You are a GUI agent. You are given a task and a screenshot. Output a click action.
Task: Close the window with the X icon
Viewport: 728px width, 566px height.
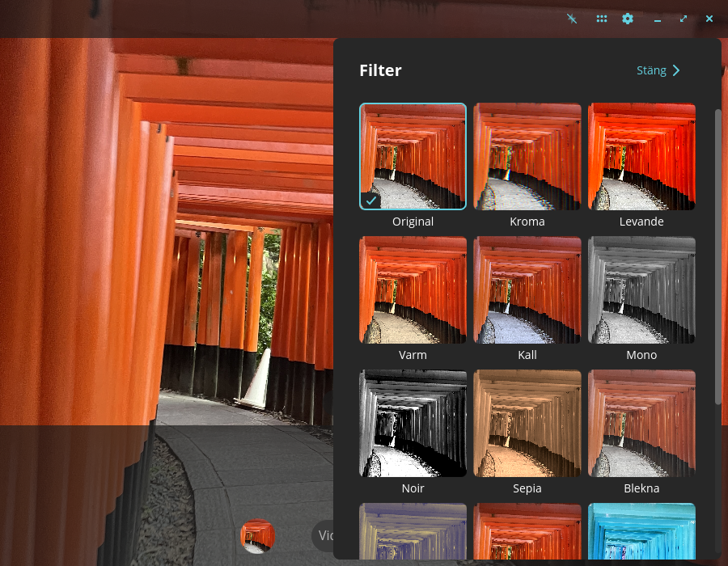click(x=709, y=19)
